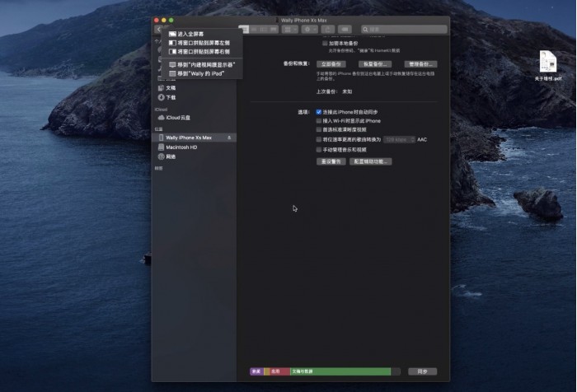Click the green 文稿与数据 storage segment
The image size is (577, 392).
pos(340,371)
